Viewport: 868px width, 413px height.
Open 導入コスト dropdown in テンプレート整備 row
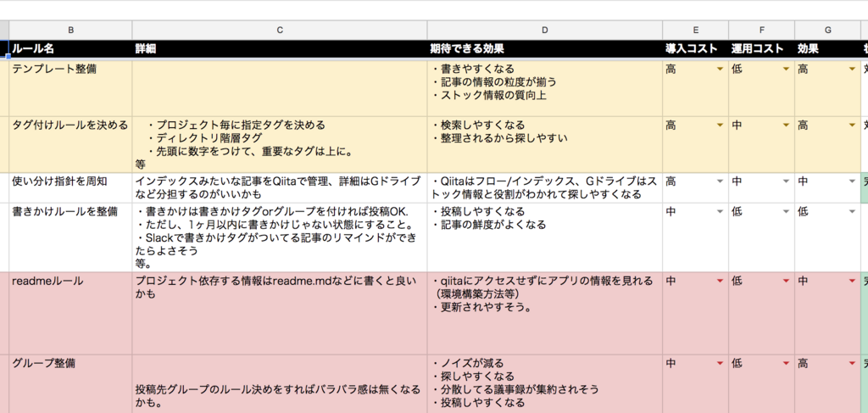(720, 70)
